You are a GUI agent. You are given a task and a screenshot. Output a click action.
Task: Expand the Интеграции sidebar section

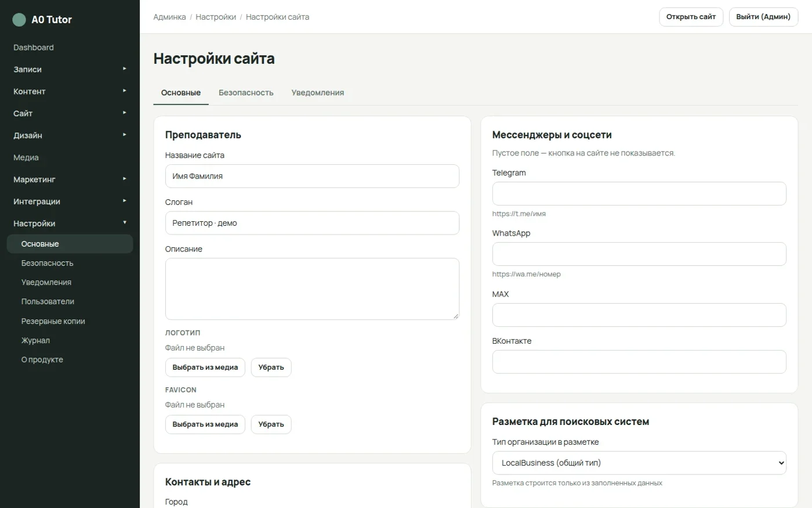tap(70, 202)
